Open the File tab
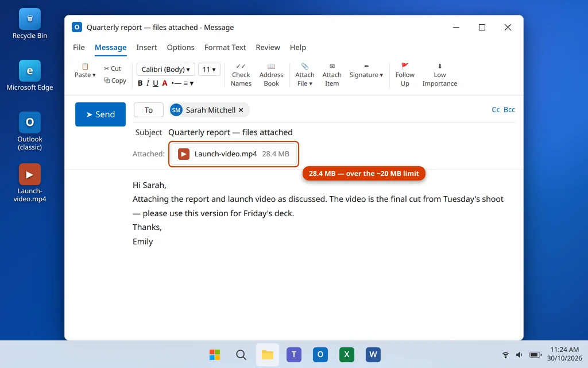The width and height of the screenshot is (588, 368). coord(79,47)
